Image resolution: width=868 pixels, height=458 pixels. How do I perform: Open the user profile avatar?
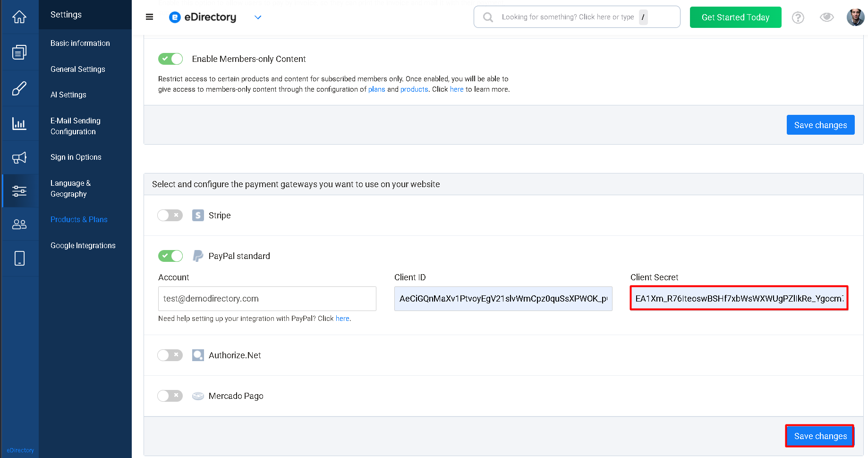855,17
